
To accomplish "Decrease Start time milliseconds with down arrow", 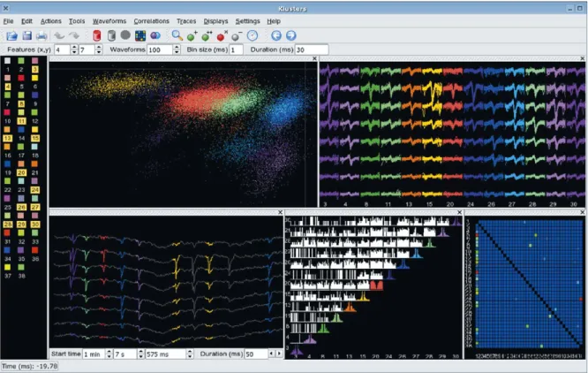I will pyautogui.click(x=190, y=356).
